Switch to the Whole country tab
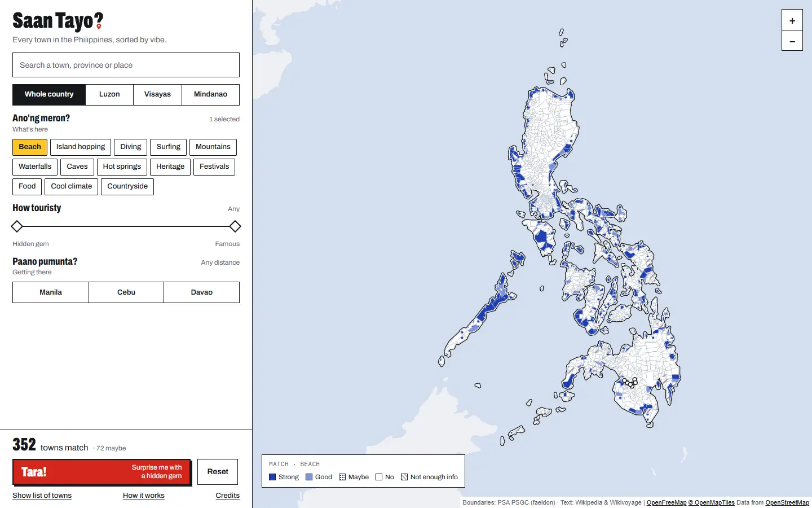The width and height of the screenshot is (812, 508). pyautogui.click(x=49, y=95)
